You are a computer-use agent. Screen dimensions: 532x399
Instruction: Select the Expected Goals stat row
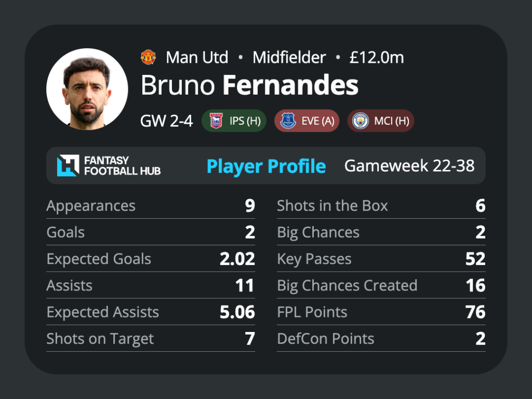[151, 259]
